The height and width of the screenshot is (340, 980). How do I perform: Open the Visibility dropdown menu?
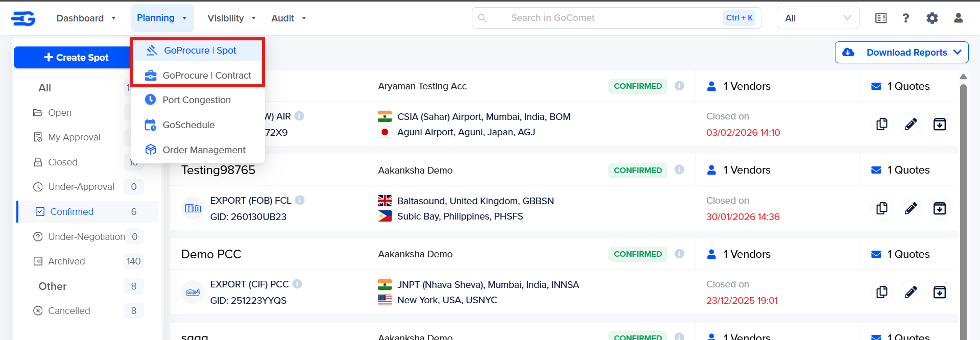[x=231, y=18]
